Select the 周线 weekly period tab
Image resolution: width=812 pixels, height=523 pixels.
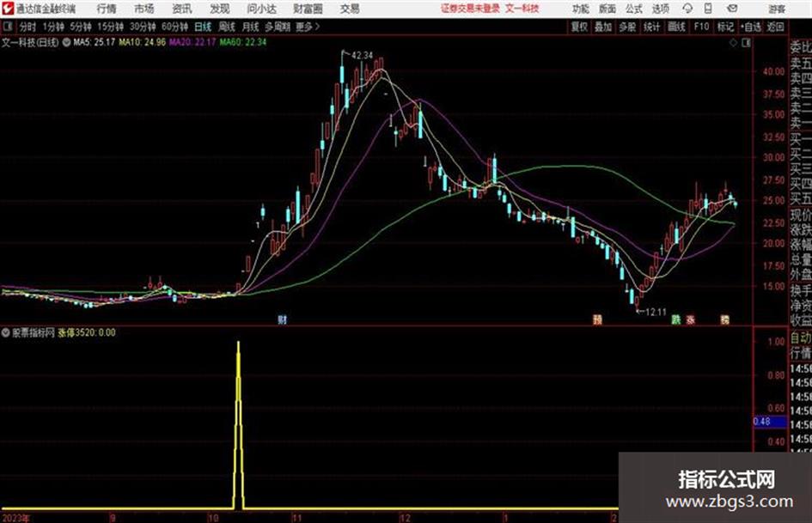(x=226, y=27)
